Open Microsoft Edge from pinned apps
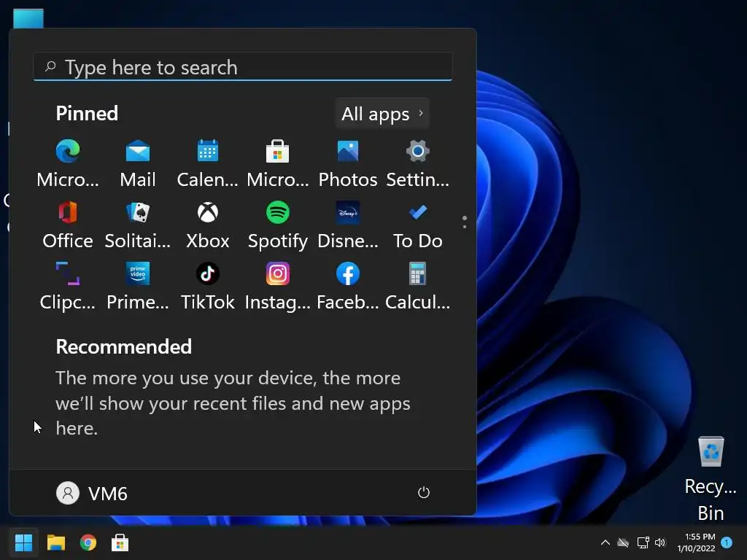 click(x=68, y=163)
